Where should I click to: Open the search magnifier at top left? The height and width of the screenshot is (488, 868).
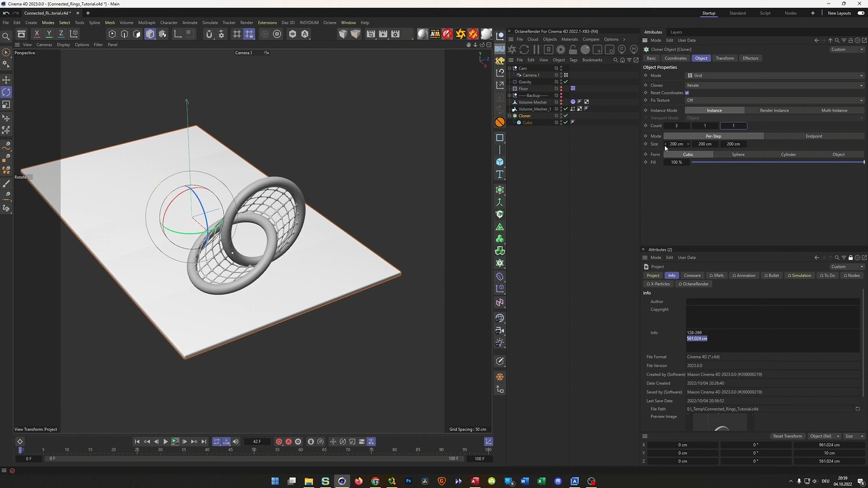(6, 36)
